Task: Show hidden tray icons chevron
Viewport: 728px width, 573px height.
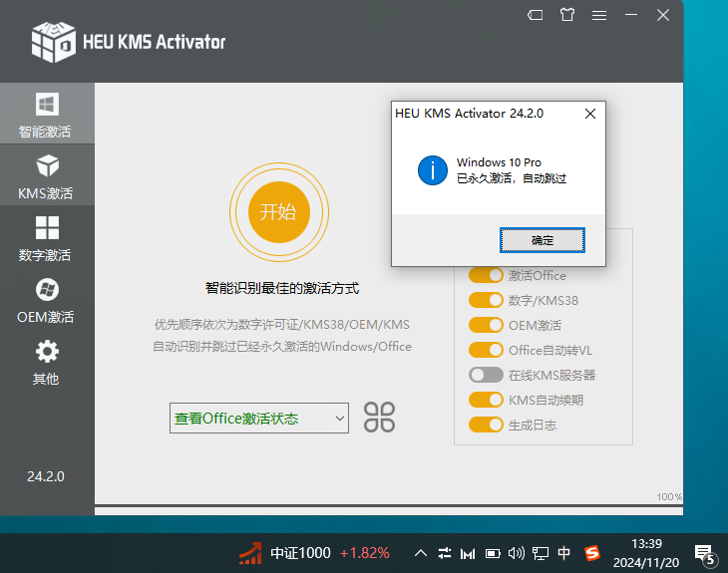Action: (421, 553)
